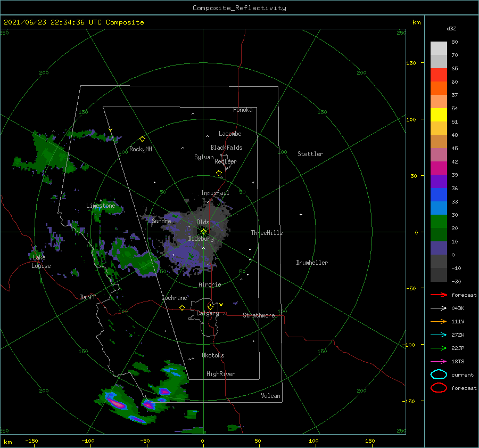The height and width of the screenshot is (448, 479).
Task: Click the Strathmore label on the map
Action: pyautogui.click(x=259, y=315)
